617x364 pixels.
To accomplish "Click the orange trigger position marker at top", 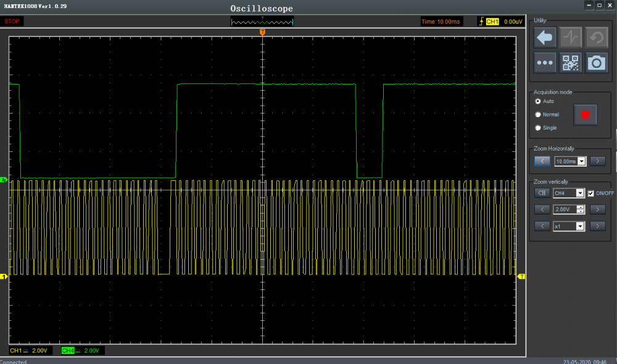I will pyautogui.click(x=263, y=31).
